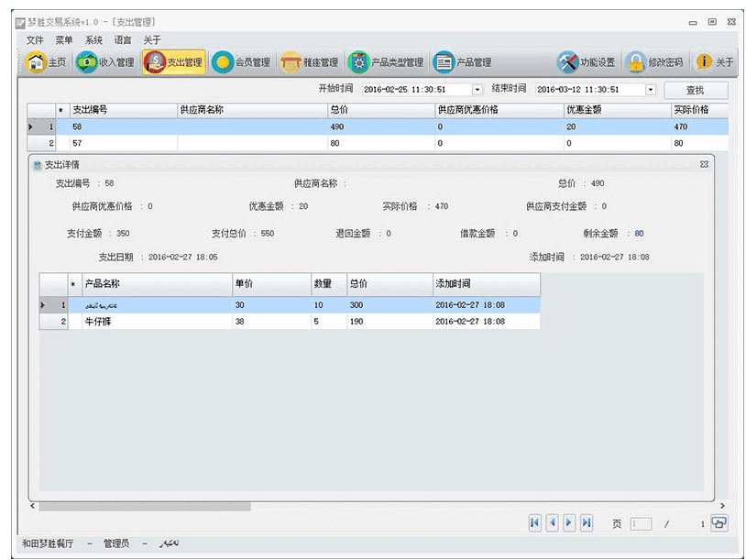The height and width of the screenshot is (560, 746).
Task: Open 产品类型管理 product type management
Action: point(386,62)
